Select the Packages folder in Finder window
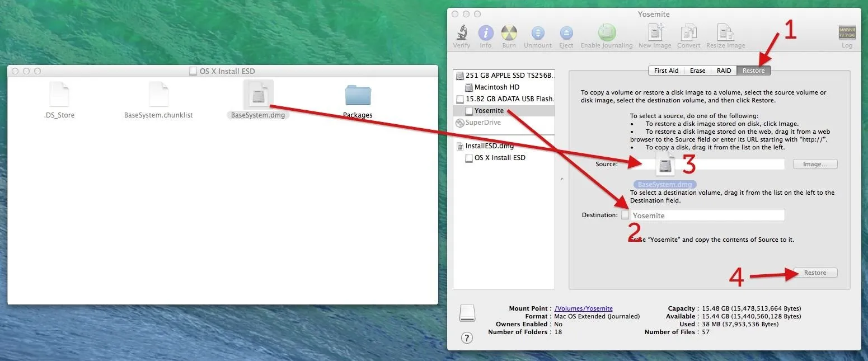Viewport: 868px width, 361px height. [x=358, y=96]
